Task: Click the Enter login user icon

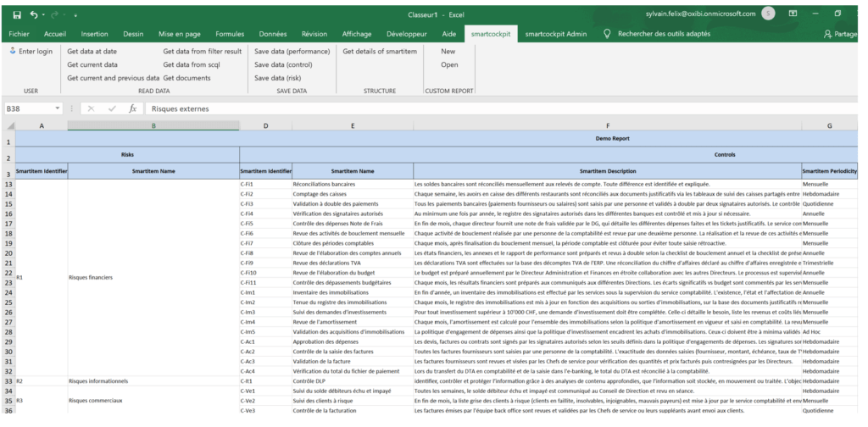Action: pyautogui.click(x=12, y=52)
